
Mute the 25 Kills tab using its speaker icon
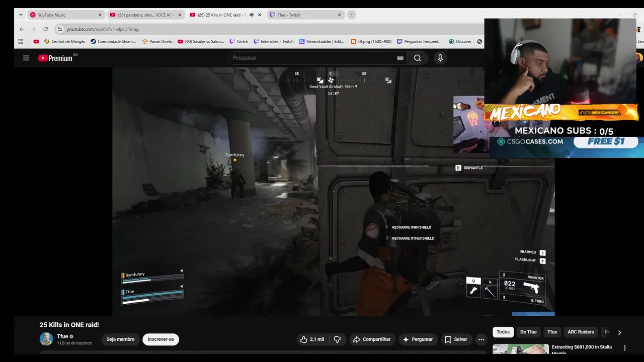coord(252,15)
